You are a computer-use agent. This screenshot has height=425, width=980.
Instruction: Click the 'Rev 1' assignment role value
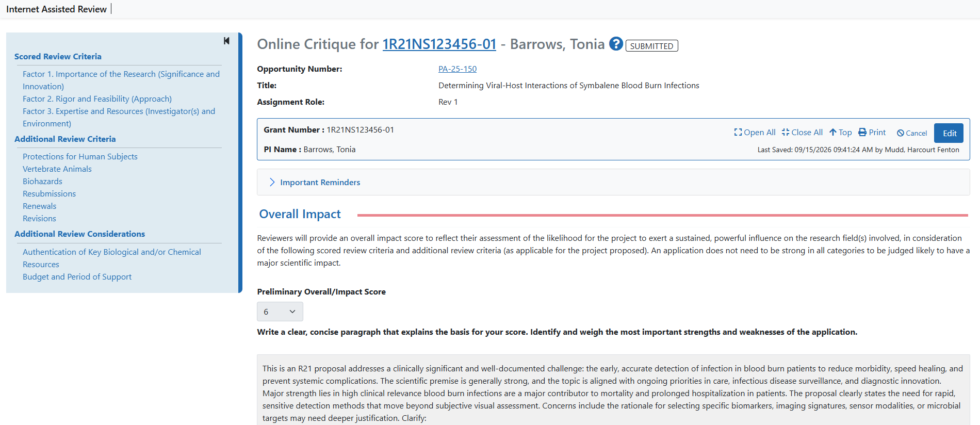pyautogui.click(x=448, y=102)
